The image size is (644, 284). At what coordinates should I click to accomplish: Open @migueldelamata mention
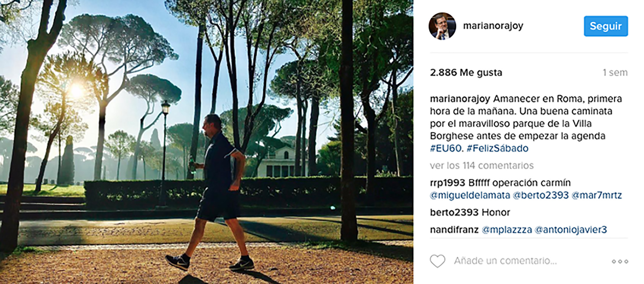(470, 195)
